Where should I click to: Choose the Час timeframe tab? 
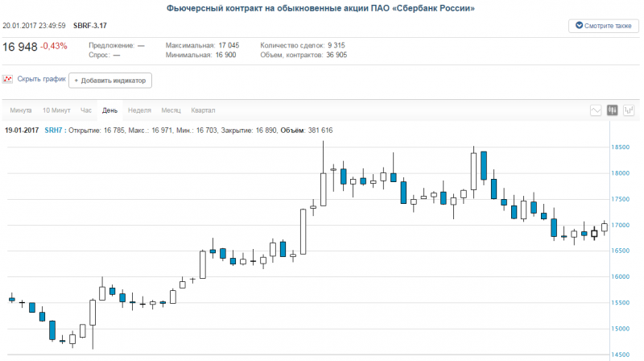pos(86,110)
